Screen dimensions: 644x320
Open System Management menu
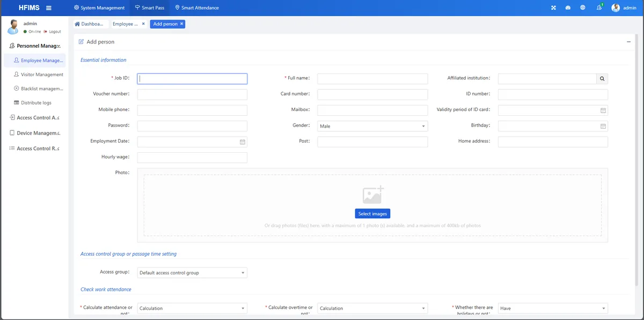pyautogui.click(x=99, y=8)
